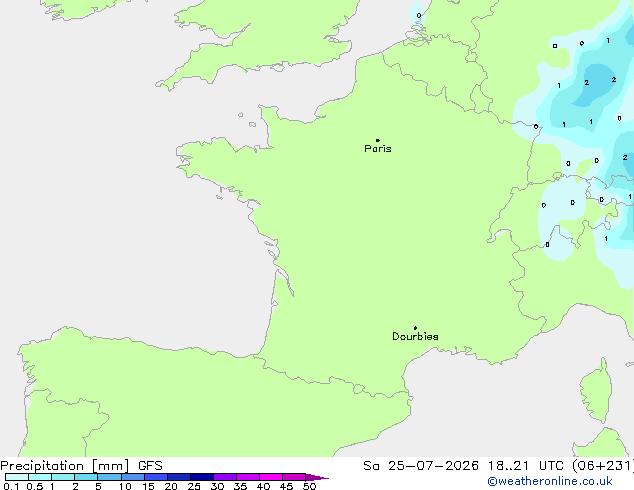The width and height of the screenshot is (634, 490).
Task: Click the '40' legend scale label
Action: pos(263,486)
